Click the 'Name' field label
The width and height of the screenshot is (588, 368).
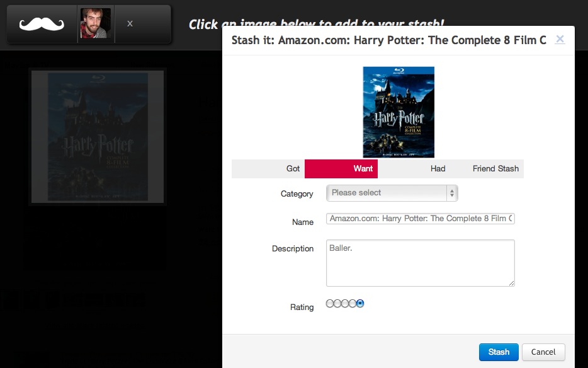[x=303, y=222]
